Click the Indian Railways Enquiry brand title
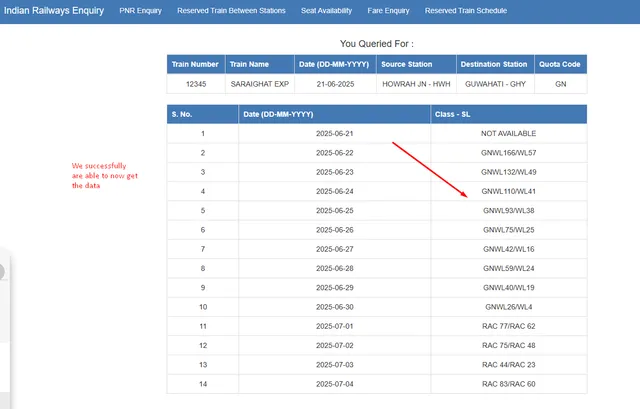This screenshot has height=409, width=640. (x=54, y=11)
